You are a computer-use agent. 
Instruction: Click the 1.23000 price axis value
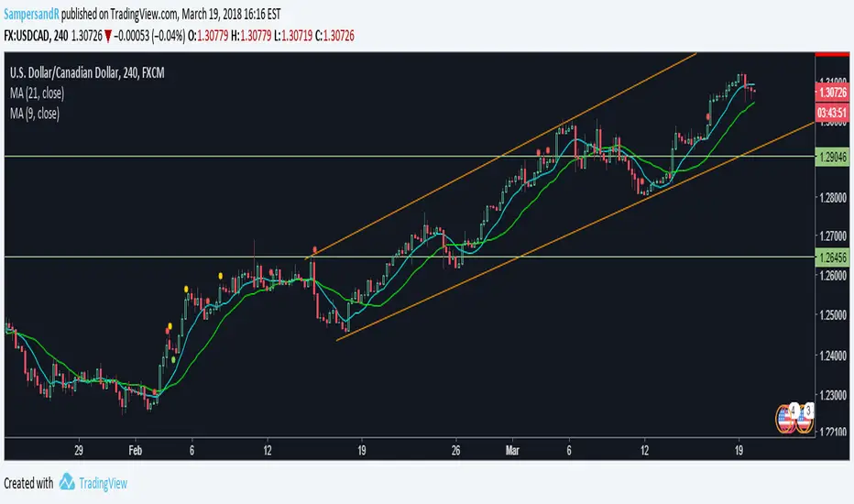pyautogui.click(x=833, y=395)
